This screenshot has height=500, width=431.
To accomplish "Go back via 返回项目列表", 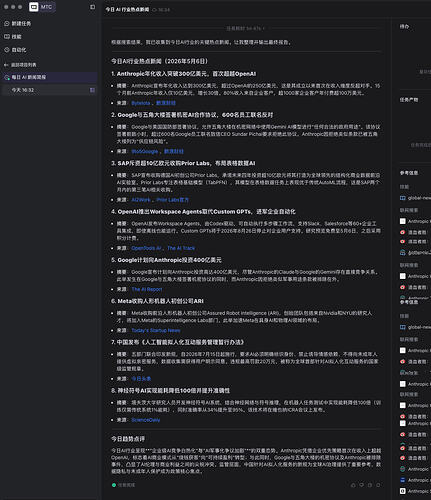I will point(20,65).
